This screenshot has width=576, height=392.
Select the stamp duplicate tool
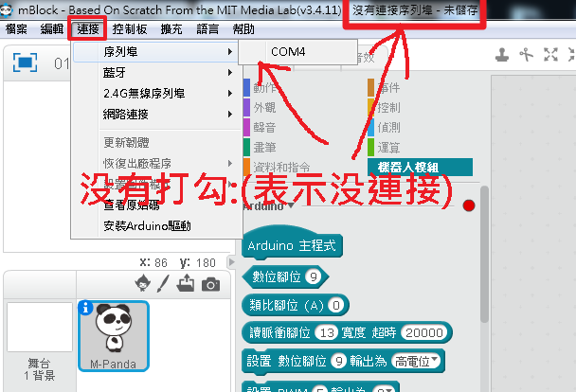click(x=502, y=55)
